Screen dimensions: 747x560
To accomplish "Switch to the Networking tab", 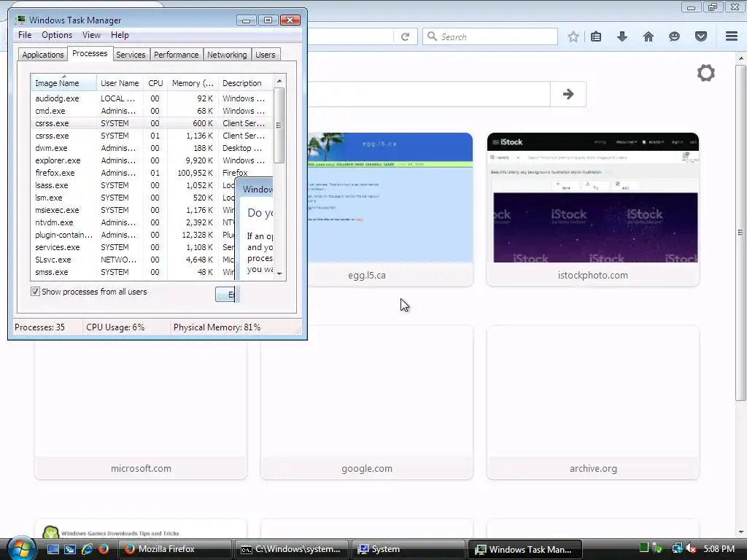I will click(227, 55).
